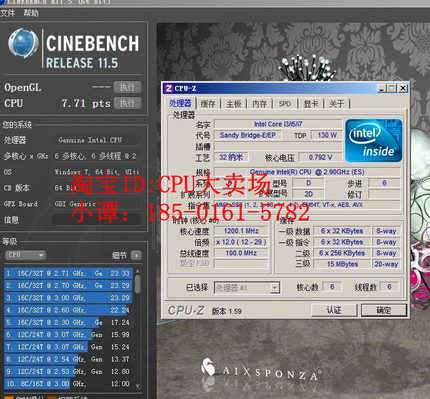Screen dimensions: 430x399
Task: Click the core voltage value 0.792 V
Action: tap(320, 157)
